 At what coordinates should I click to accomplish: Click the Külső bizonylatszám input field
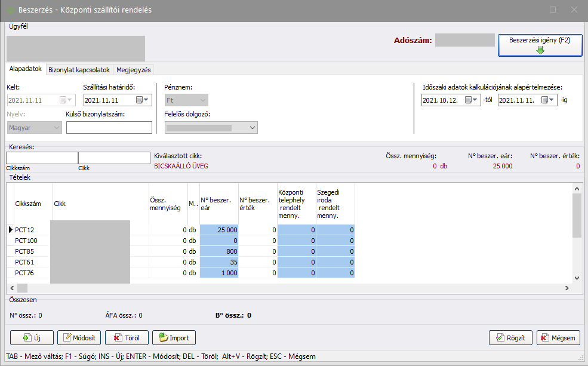[109, 127]
